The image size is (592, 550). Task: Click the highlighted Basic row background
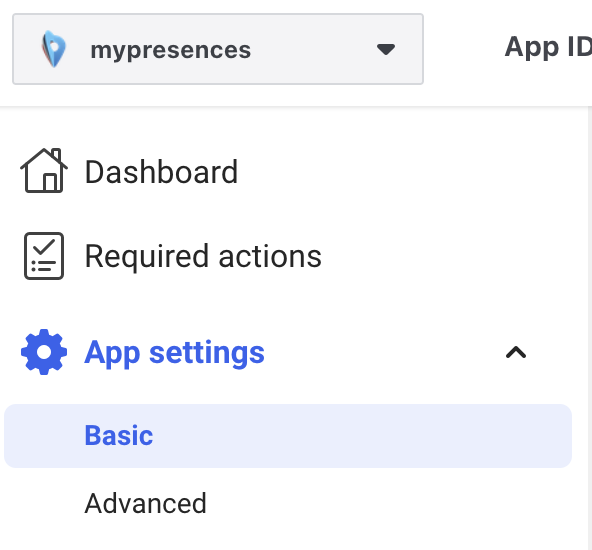[288, 436]
